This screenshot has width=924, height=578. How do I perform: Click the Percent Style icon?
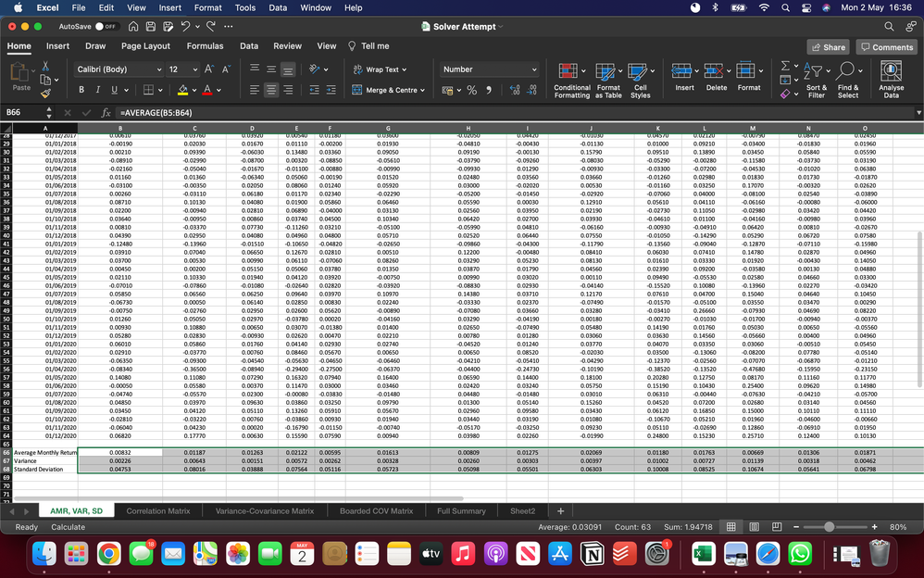(x=471, y=90)
